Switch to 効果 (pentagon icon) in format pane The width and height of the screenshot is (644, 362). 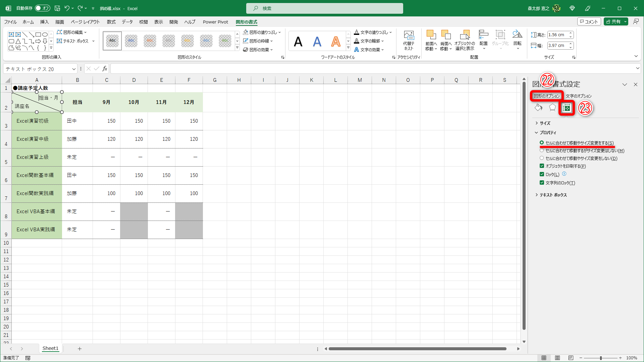pyautogui.click(x=552, y=108)
